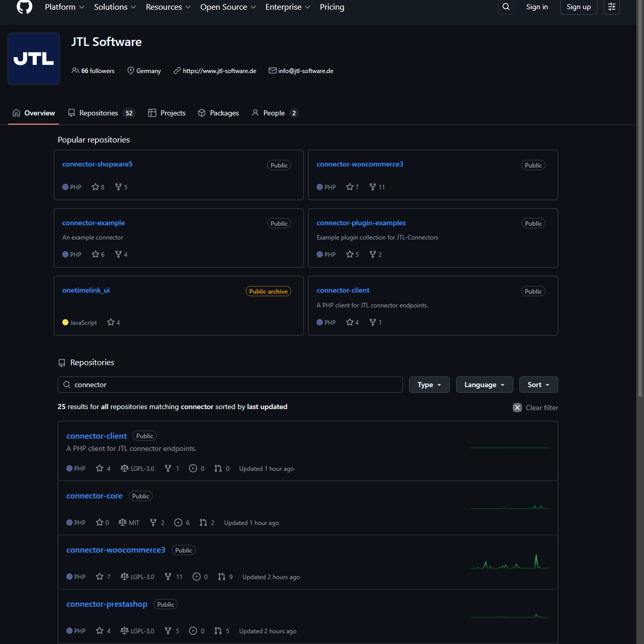
Task: Click fork icon on connector-client popular card
Action: (373, 322)
